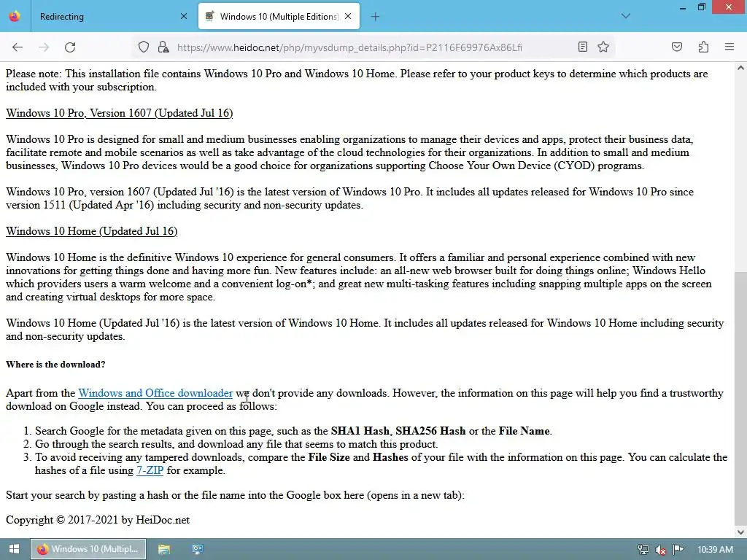Click 'Where is the download?' heading
The image size is (747, 560).
click(x=55, y=365)
